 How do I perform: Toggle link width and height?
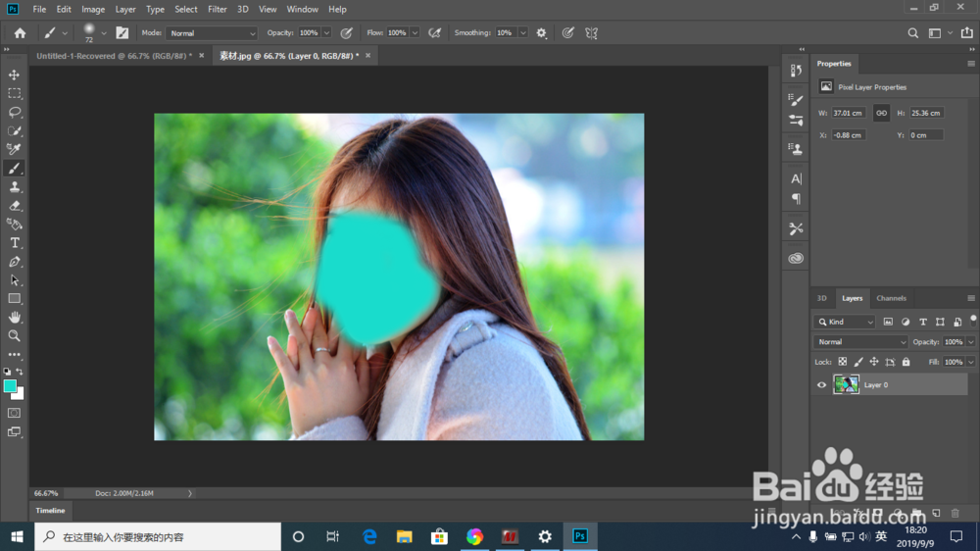[x=881, y=113]
